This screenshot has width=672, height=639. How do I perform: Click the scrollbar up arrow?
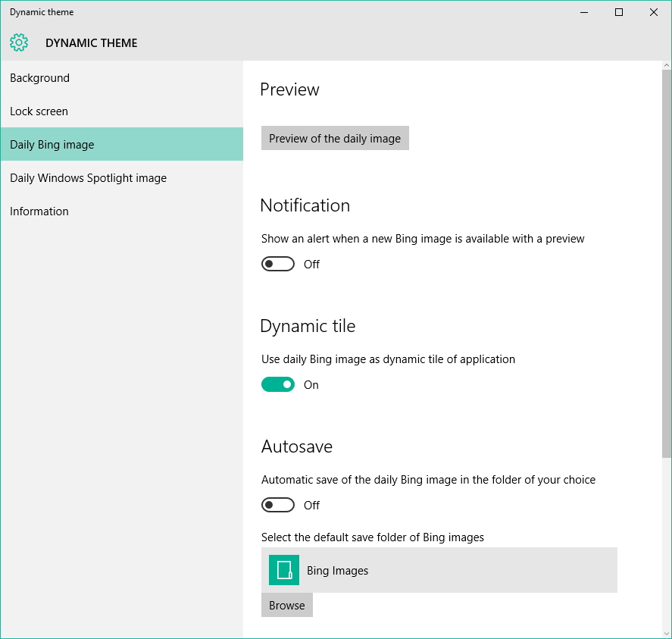pos(667,66)
